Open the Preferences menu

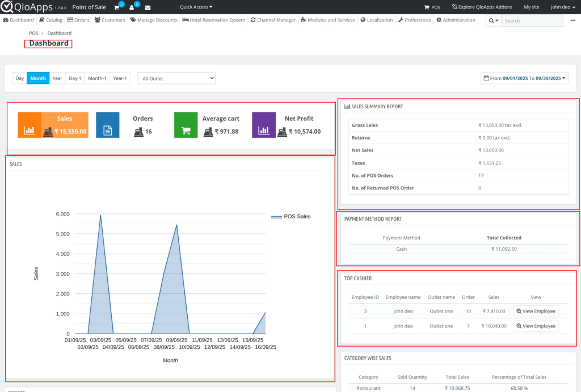(x=415, y=20)
